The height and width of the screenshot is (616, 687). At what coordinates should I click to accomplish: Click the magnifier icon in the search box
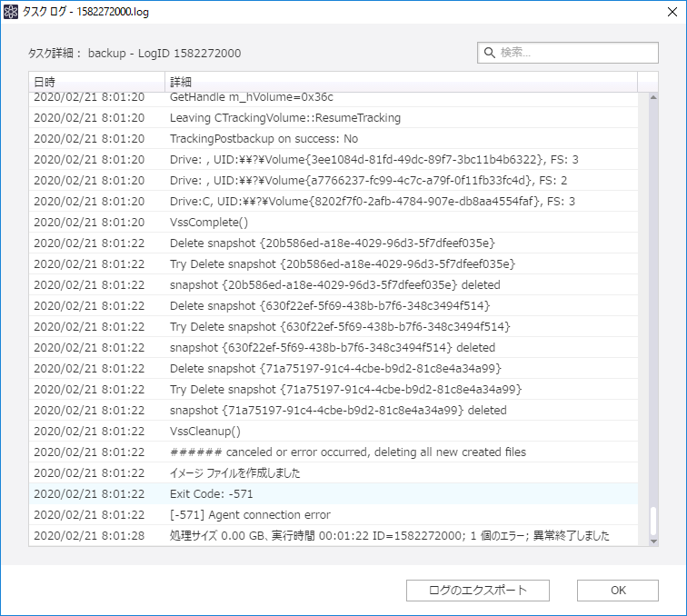click(490, 53)
